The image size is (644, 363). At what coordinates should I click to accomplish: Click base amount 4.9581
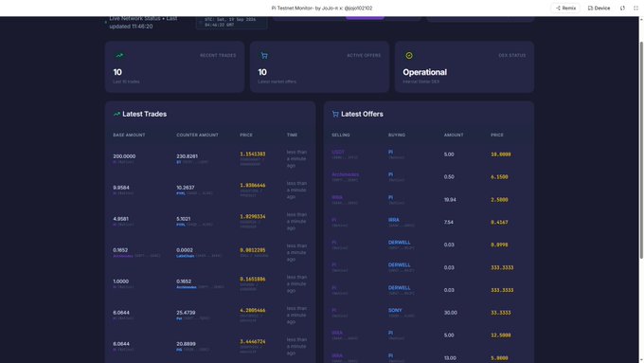(x=121, y=219)
